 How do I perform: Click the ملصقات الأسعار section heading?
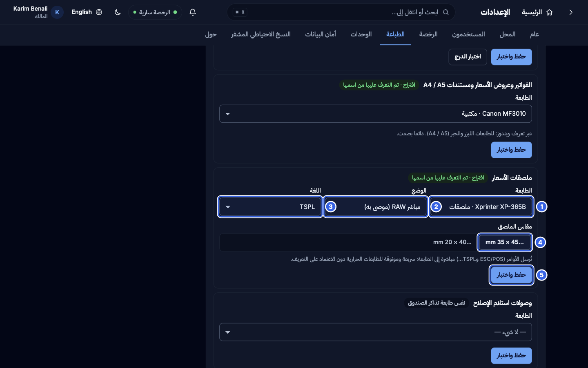click(x=512, y=178)
